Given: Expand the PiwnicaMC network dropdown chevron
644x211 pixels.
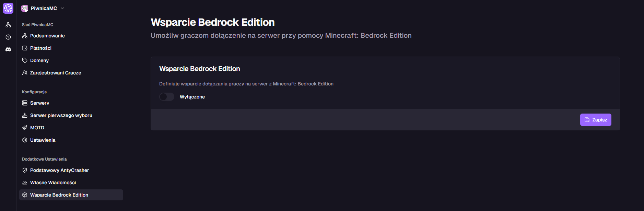Looking at the screenshot, I should [x=62, y=8].
